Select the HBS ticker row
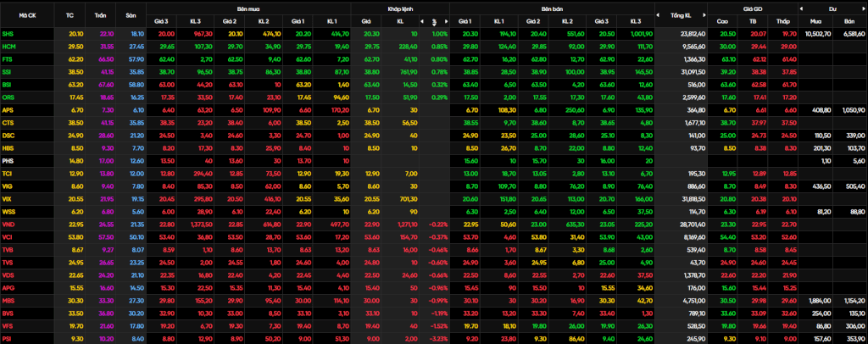Screen dimensions: 868x344 tap(434, 148)
